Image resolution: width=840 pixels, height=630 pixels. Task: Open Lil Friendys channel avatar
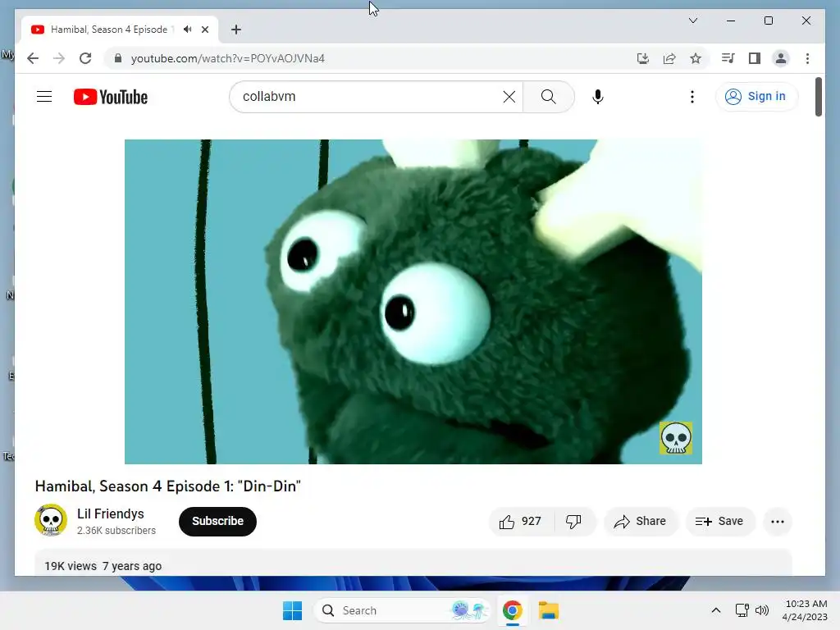pyautogui.click(x=51, y=519)
